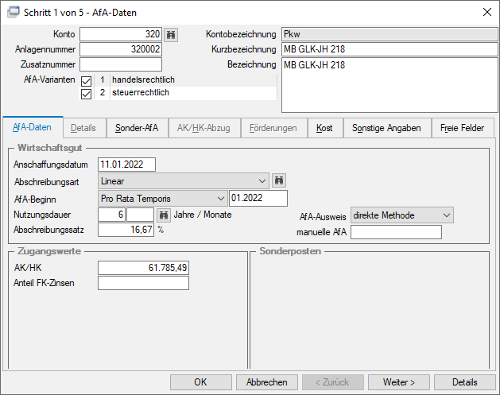
Task: Switch to the Freie Felder tab
Action: tap(462, 128)
